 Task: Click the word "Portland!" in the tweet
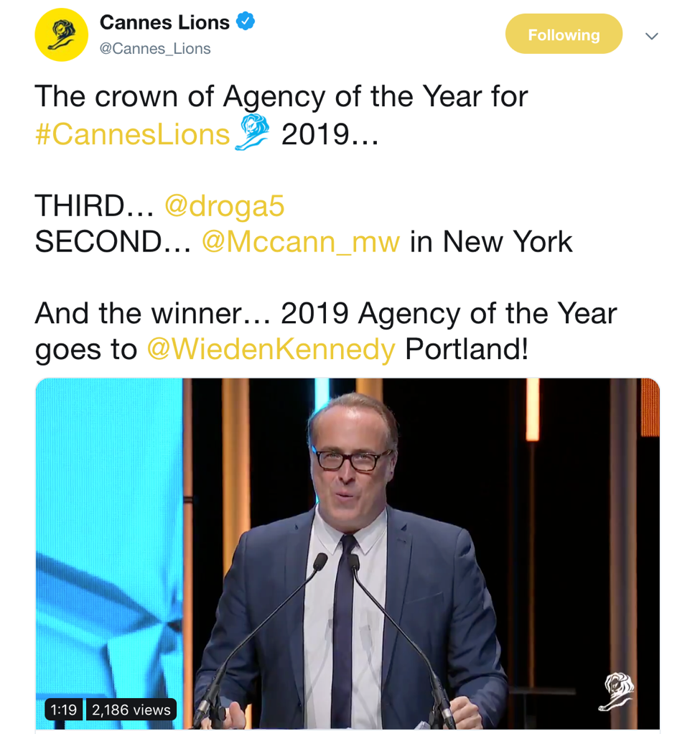point(467,350)
